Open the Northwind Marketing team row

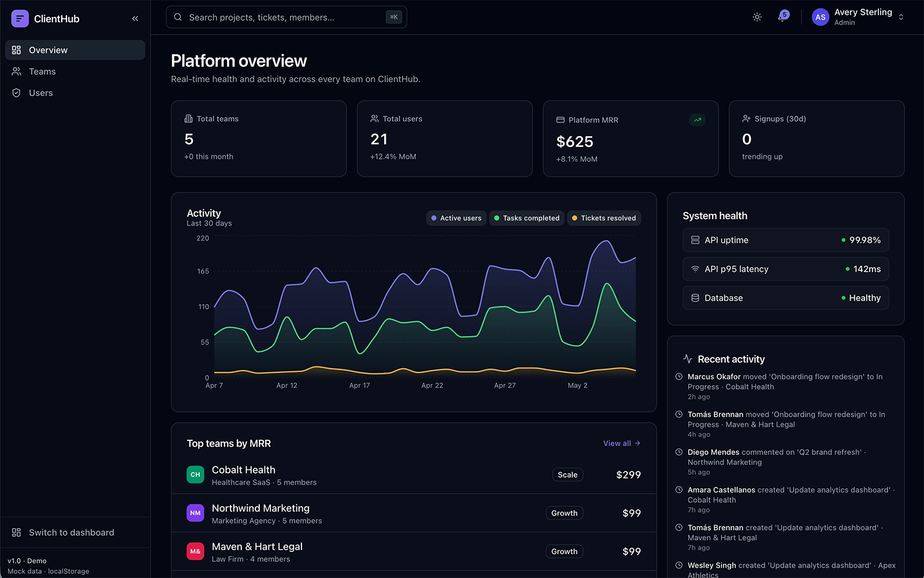coord(413,513)
